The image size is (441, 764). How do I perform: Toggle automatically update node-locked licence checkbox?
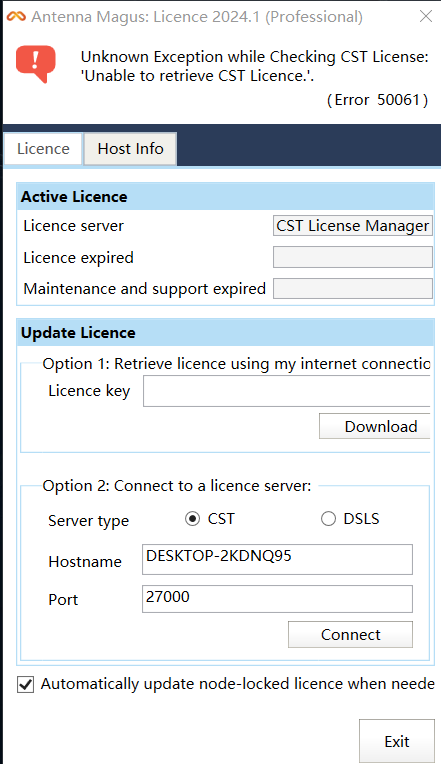pos(25,684)
